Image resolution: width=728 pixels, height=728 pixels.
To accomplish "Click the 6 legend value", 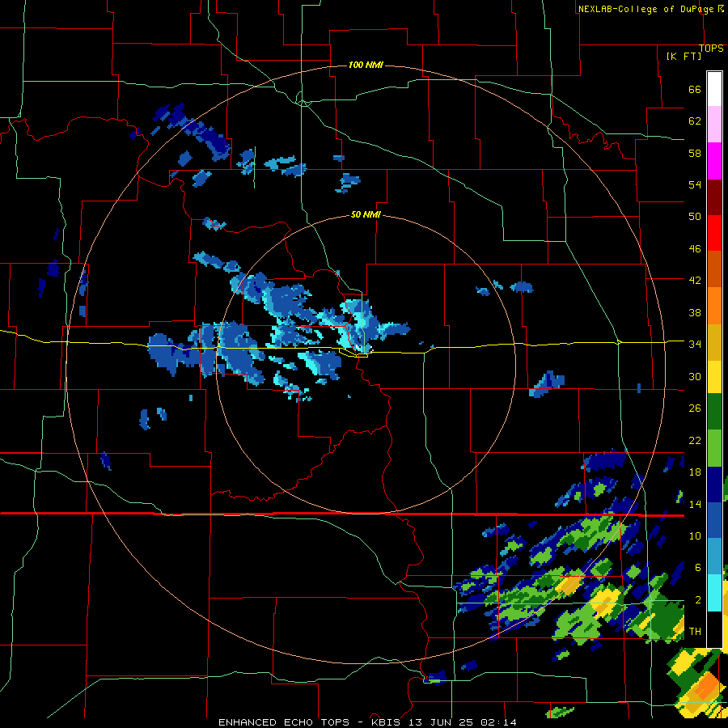I will [x=698, y=568].
